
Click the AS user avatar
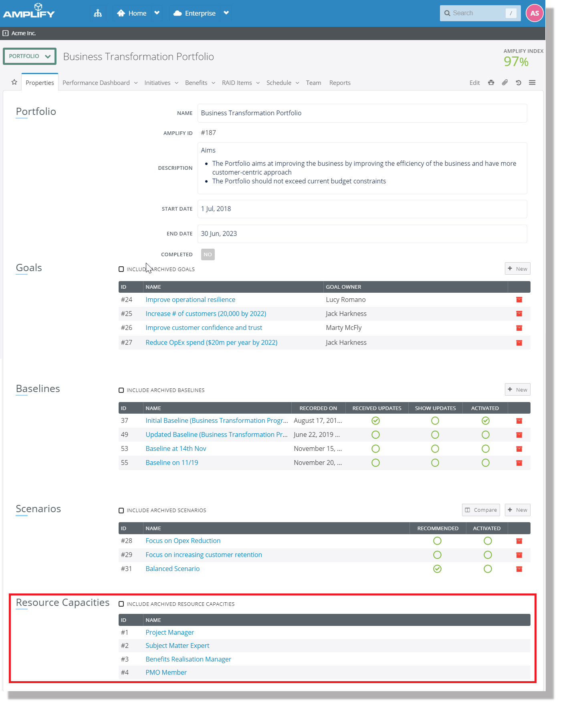click(534, 13)
